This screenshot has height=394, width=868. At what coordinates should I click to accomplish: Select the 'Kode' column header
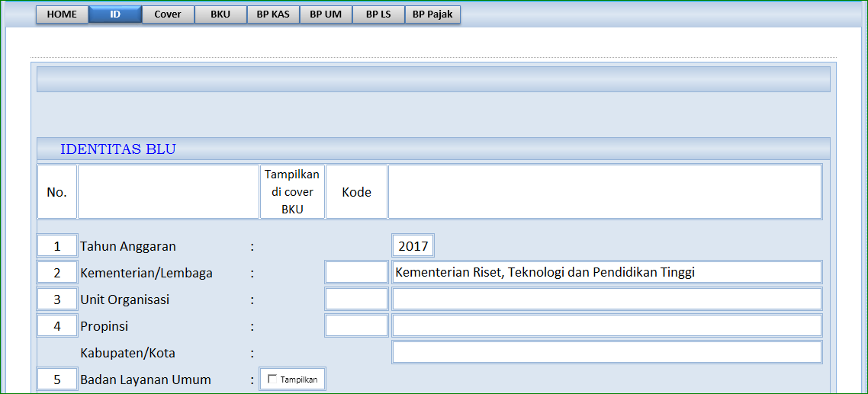[x=356, y=192]
